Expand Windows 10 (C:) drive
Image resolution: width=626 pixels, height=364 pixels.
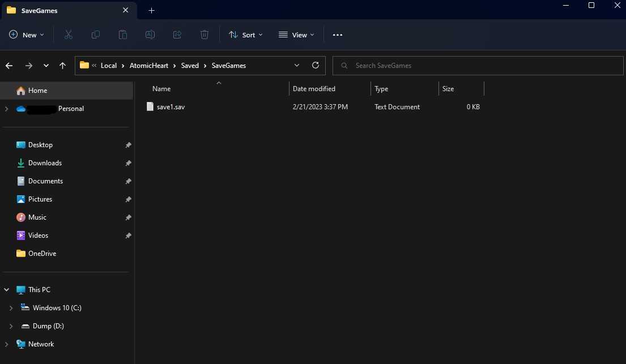click(x=11, y=308)
